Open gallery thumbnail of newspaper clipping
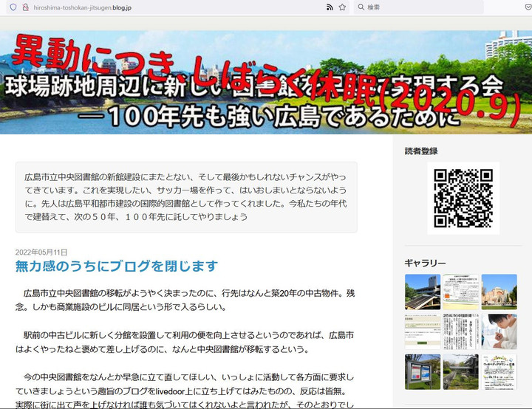This screenshot has height=409, width=532. pyautogui.click(x=460, y=331)
